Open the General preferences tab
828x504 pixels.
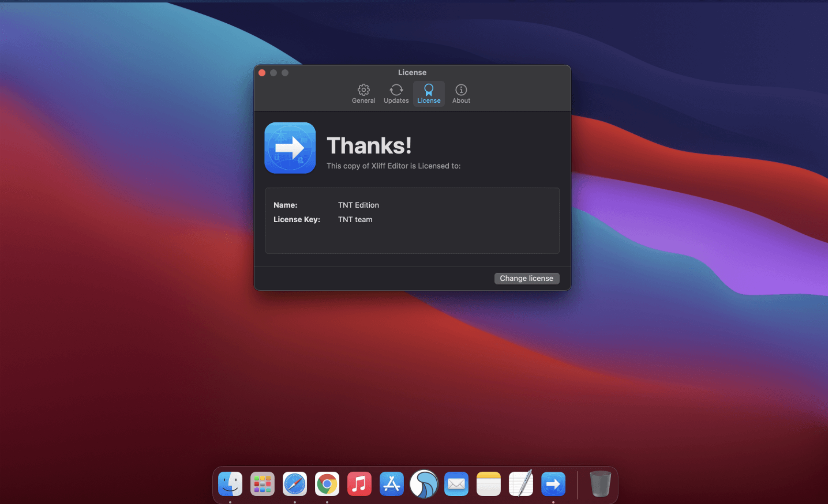coord(363,94)
